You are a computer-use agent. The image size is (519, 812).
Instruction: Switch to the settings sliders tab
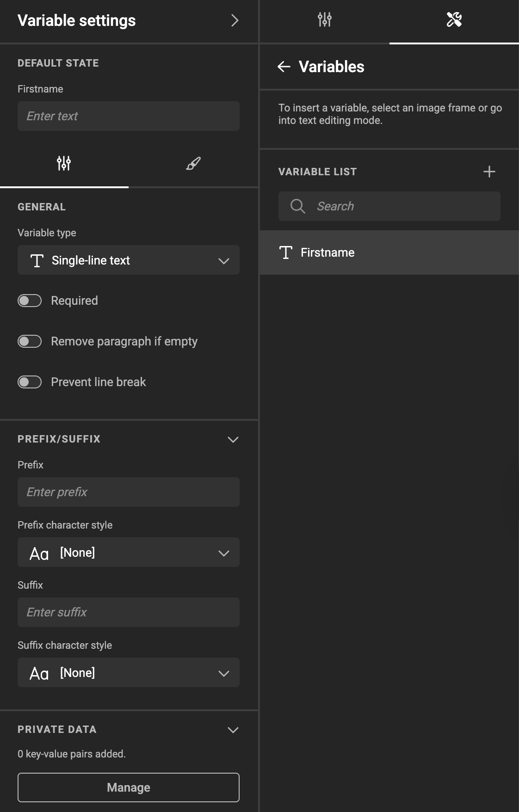click(x=64, y=163)
